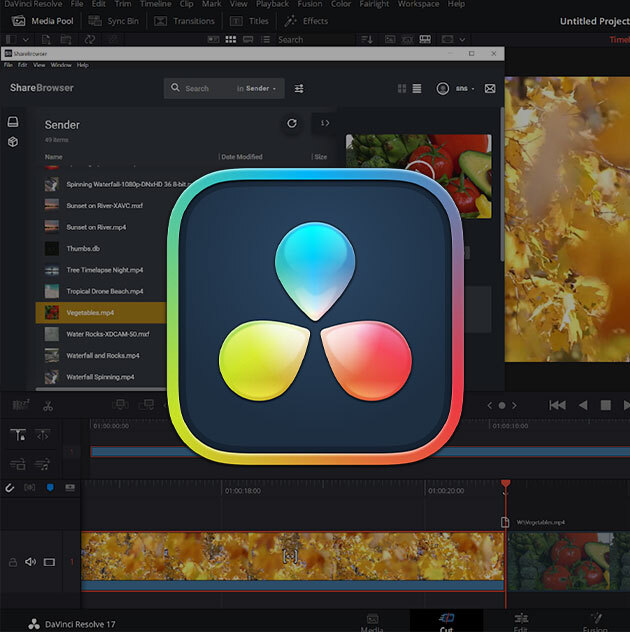Switch to the Media page

click(372, 622)
